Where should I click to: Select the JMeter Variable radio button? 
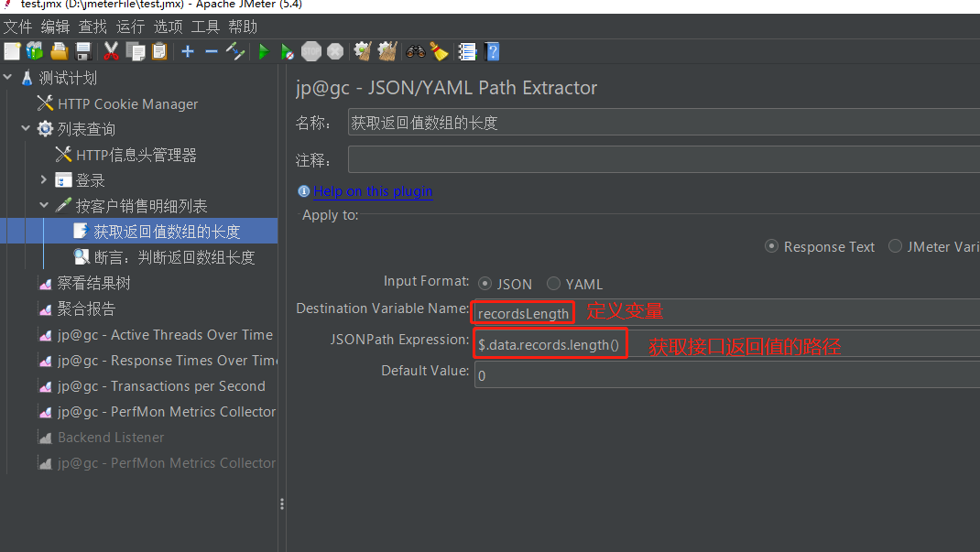[896, 246]
